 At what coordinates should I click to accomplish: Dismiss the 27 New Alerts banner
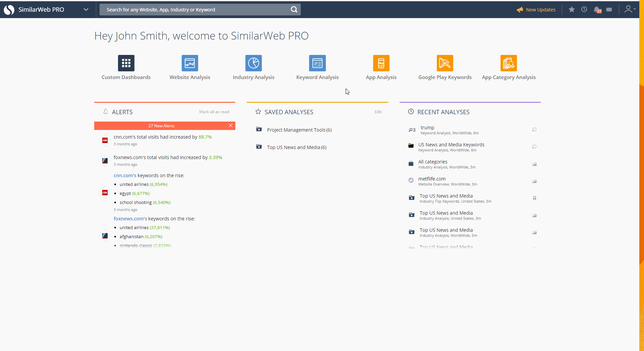pyautogui.click(x=230, y=126)
